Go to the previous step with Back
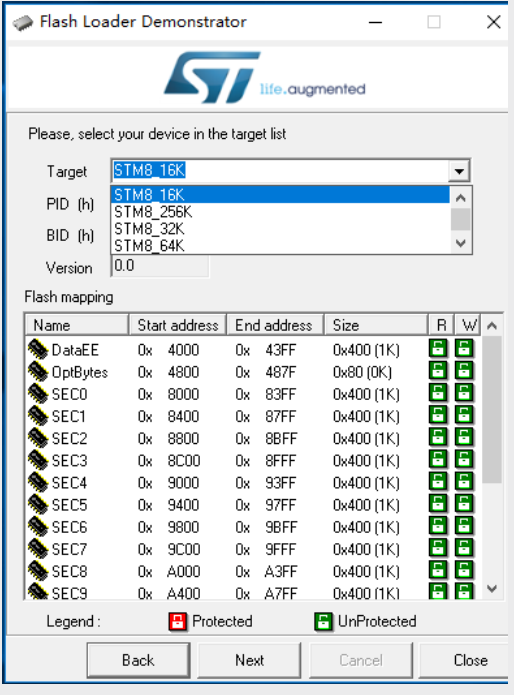514x695 pixels. [138, 660]
